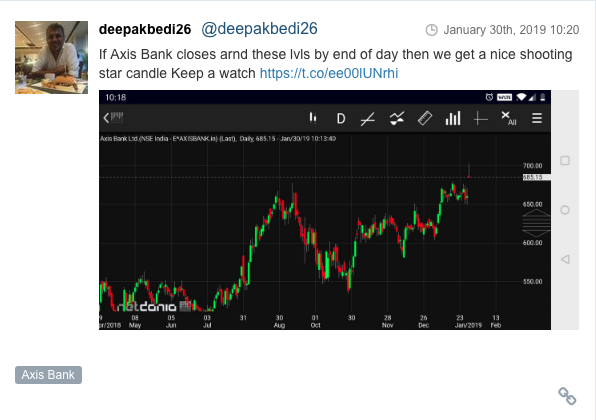Select the Axis Bank tag
This screenshot has height=420, width=596.
tap(48, 375)
